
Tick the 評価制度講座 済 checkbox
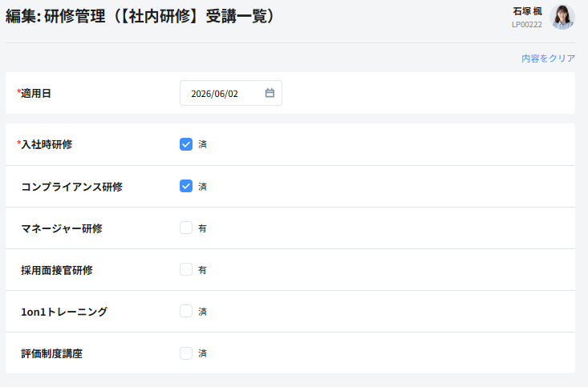186,353
